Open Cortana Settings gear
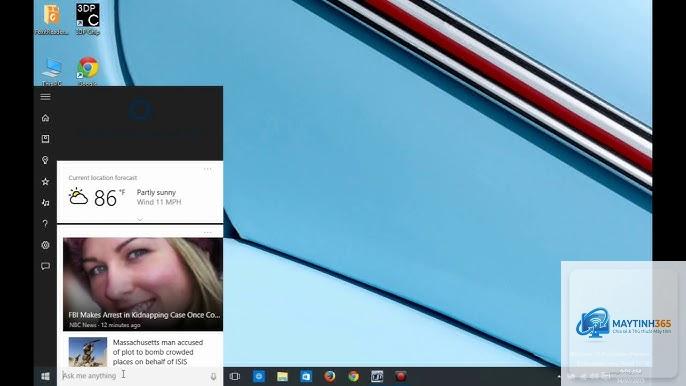Screen dimensions: 686x386 (x=46, y=245)
